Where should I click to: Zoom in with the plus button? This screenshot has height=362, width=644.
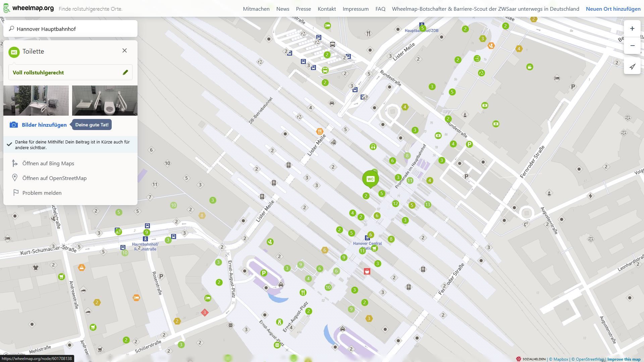pos(632,29)
